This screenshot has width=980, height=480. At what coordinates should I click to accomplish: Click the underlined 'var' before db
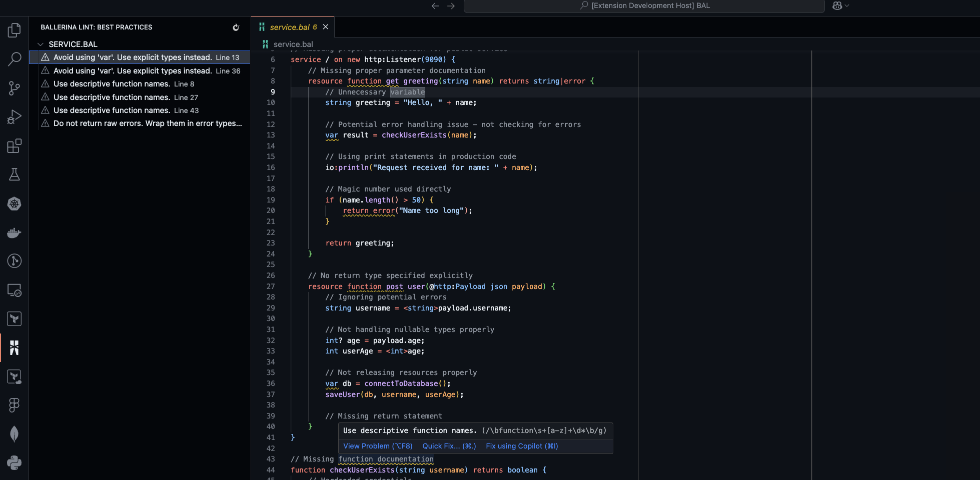pyautogui.click(x=332, y=384)
